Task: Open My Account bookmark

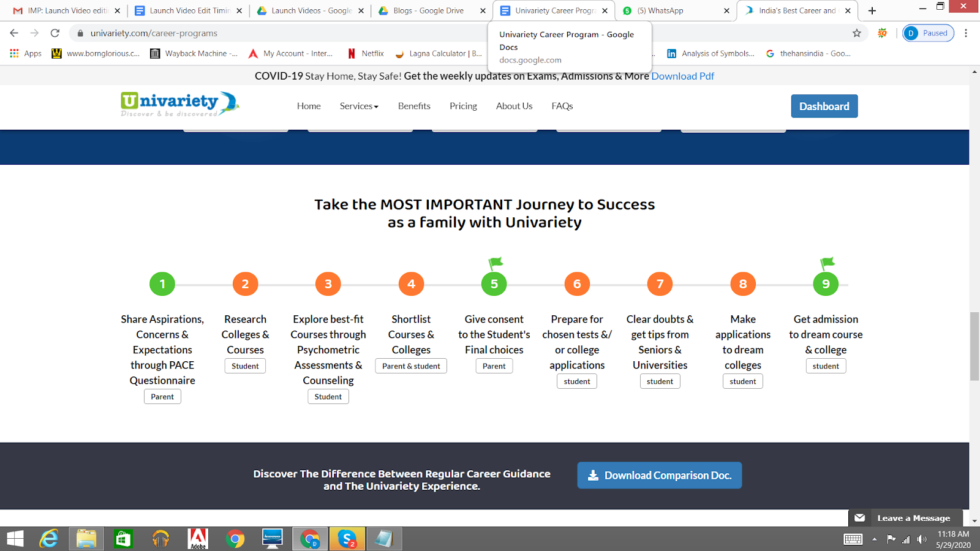Action: [291, 53]
